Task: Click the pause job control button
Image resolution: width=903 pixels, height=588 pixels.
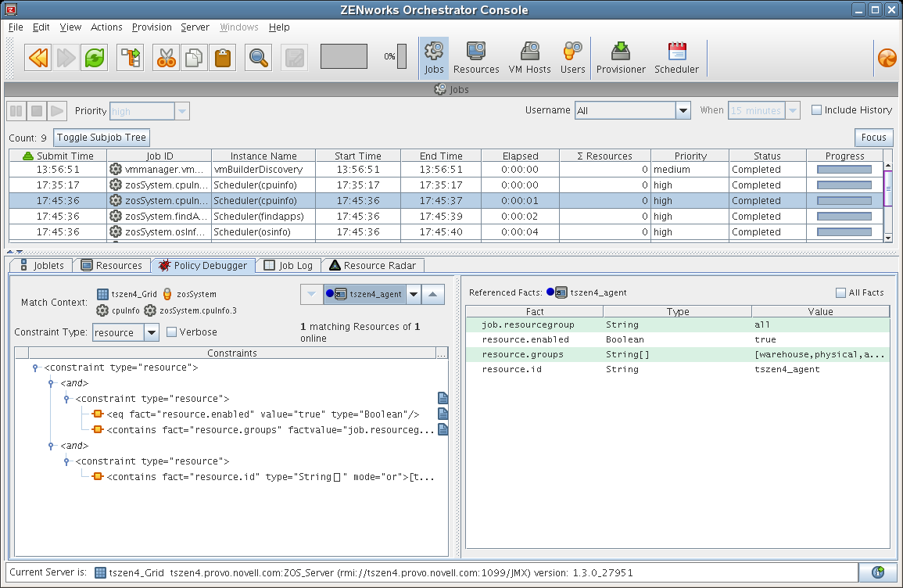Action: [x=16, y=110]
